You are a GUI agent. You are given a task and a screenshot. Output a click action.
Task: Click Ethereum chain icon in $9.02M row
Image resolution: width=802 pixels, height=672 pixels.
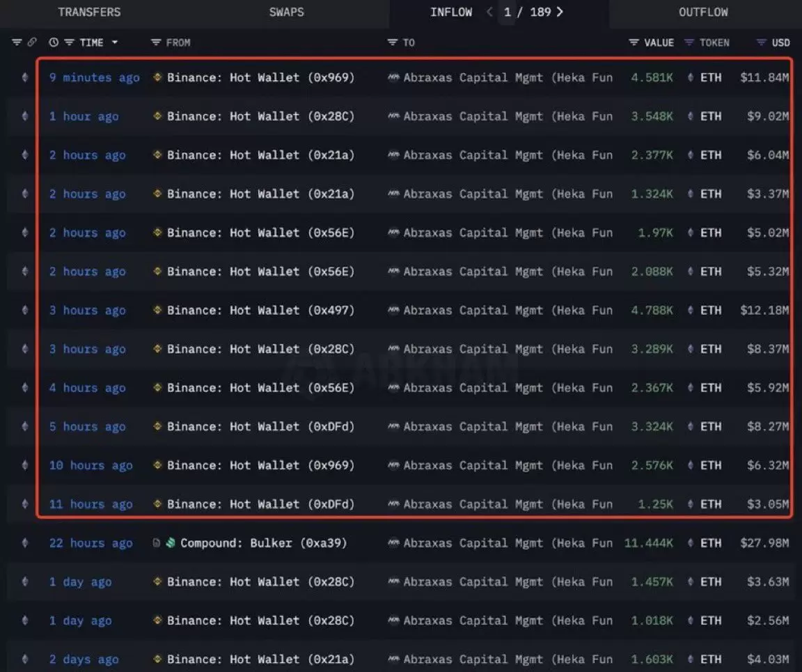(24, 117)
